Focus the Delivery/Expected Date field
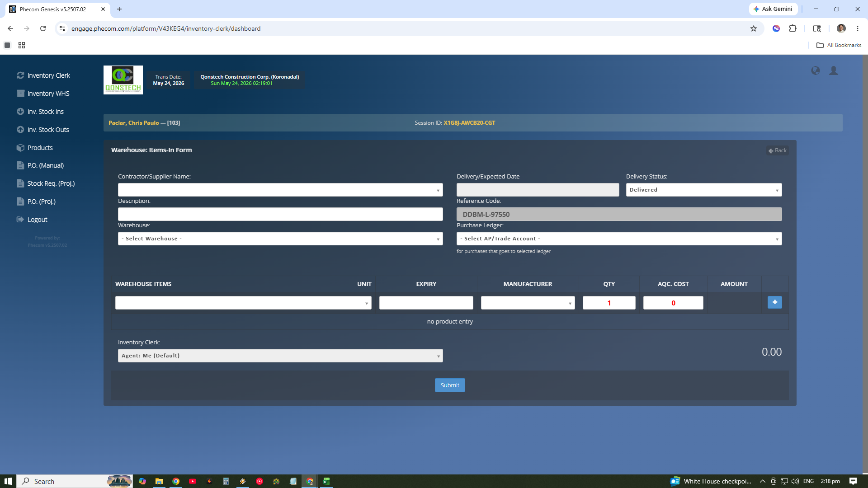Image resolution: width=868 pixels, height=488 pixels. tap(538, 190)
